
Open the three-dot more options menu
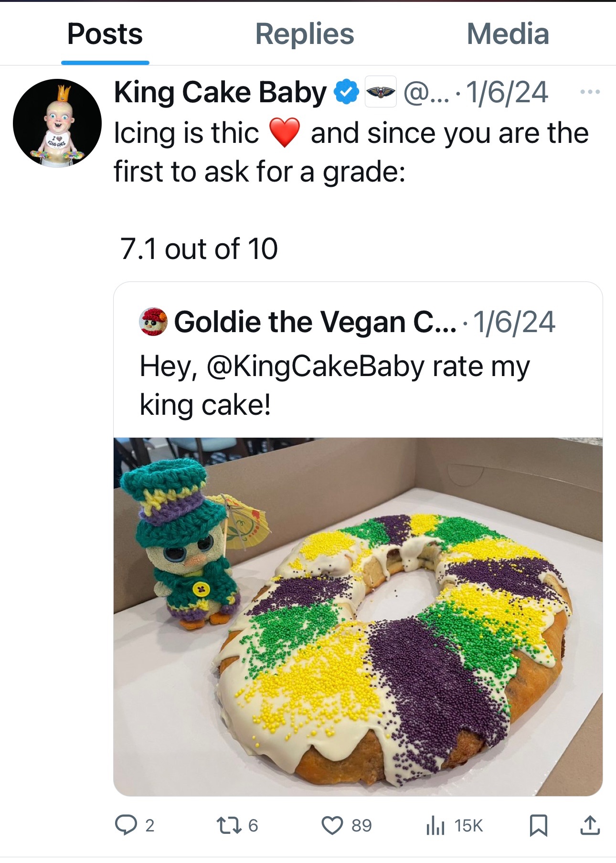pyautogui.click(x=590, y=91)
